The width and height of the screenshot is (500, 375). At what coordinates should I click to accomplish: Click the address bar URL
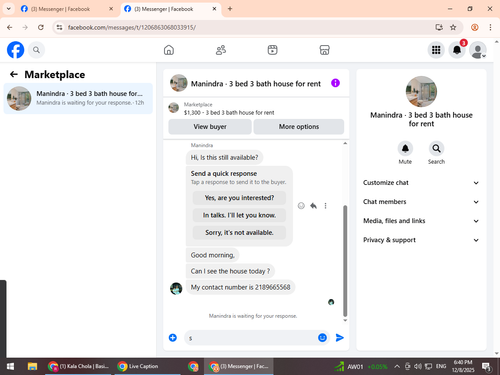(132, 27)
